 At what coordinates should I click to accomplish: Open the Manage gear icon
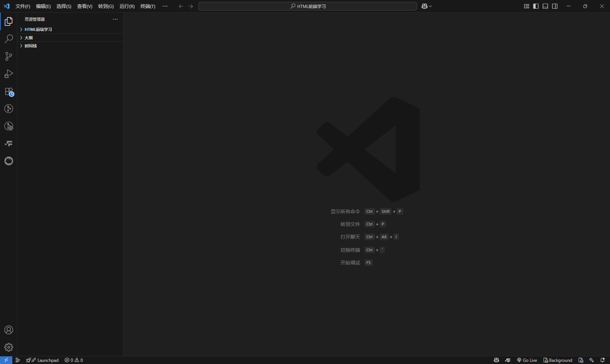[9, 347]
